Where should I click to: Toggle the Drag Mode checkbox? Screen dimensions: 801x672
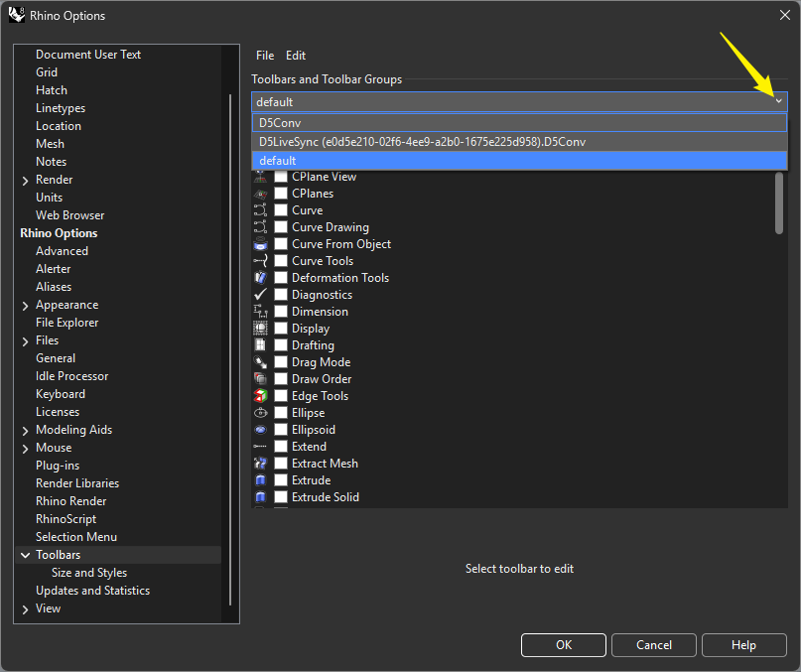coord(281,362)
